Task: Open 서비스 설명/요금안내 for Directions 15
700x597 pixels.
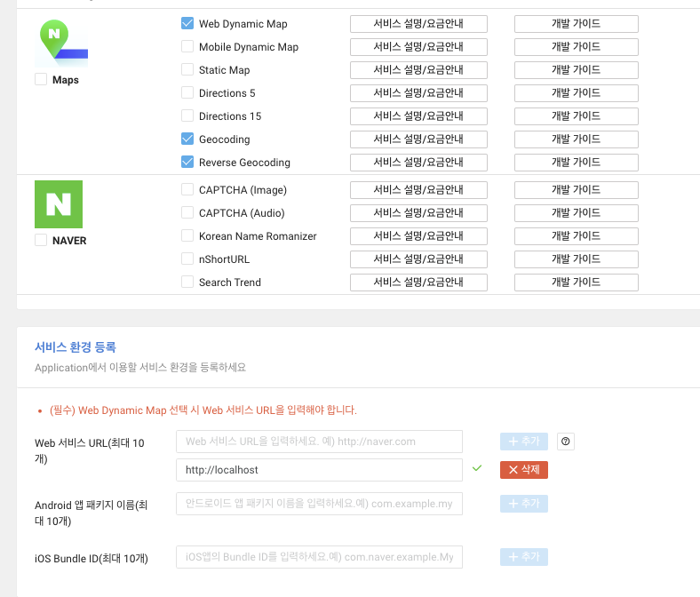Action: pyautogui.click(x=418, y=116)
